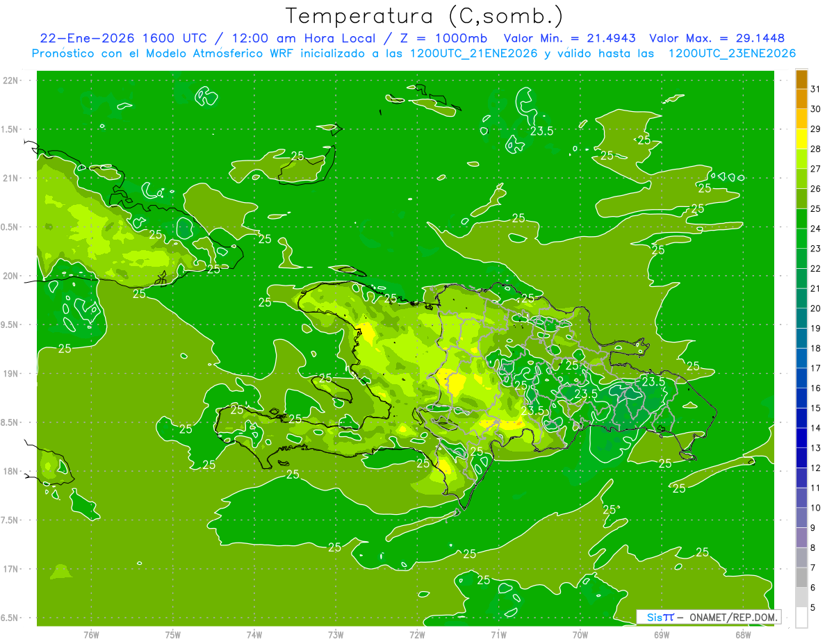
Task: Click the legend value label 16
Action: click(816, 388)
